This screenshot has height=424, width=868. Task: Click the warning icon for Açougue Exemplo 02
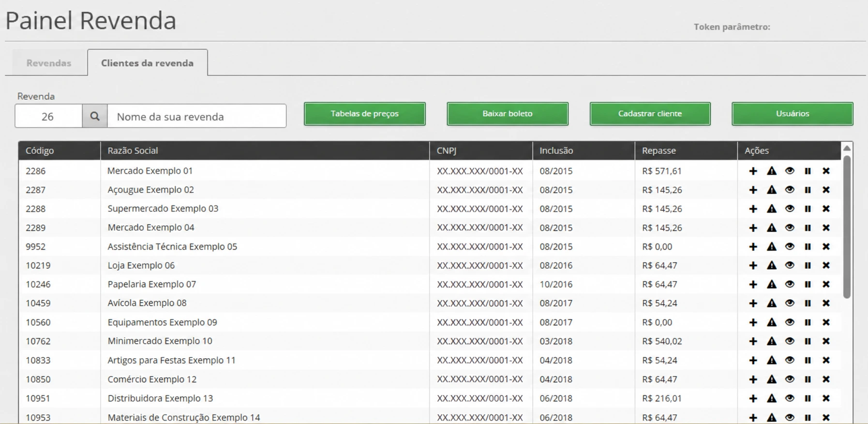tap(772, 190)
